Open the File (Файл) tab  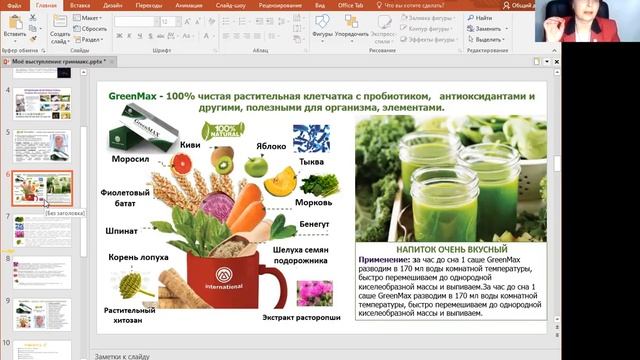[x=15, y=5]
